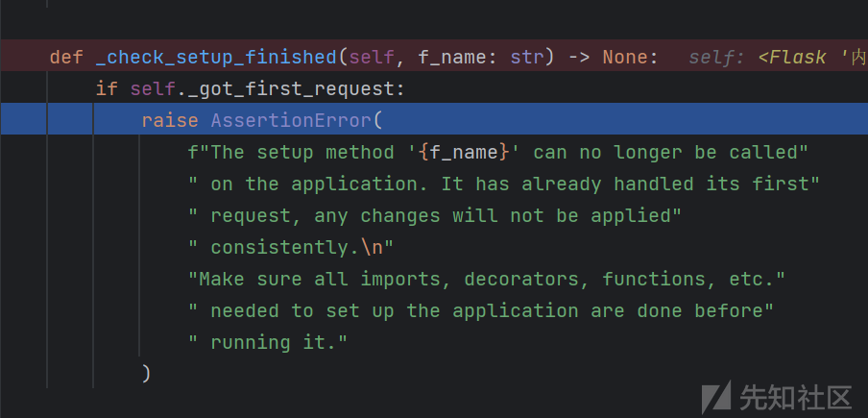Viewport: 868px width, 418px height.
Task: Click the AssertionError class name
Action: tap(291, 120)
